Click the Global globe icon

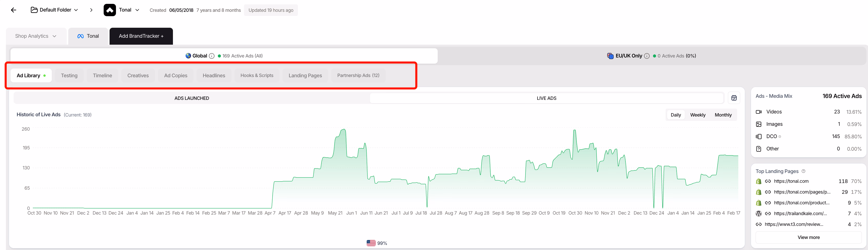click(x=188, y=56)
